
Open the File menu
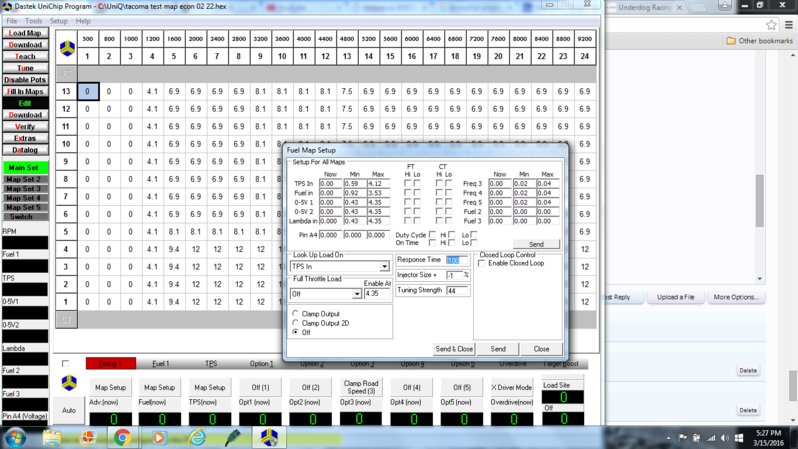coord(12,21)
